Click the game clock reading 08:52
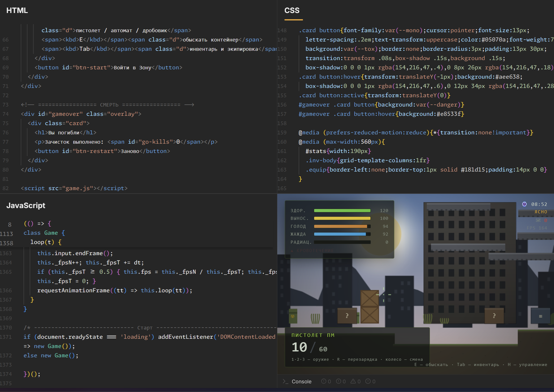 pos(539,204)
